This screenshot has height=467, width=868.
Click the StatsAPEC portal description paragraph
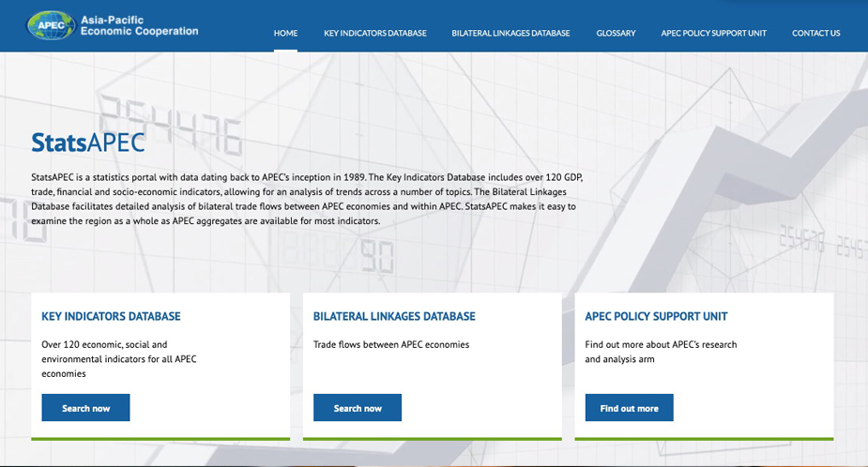click(307, 199)
